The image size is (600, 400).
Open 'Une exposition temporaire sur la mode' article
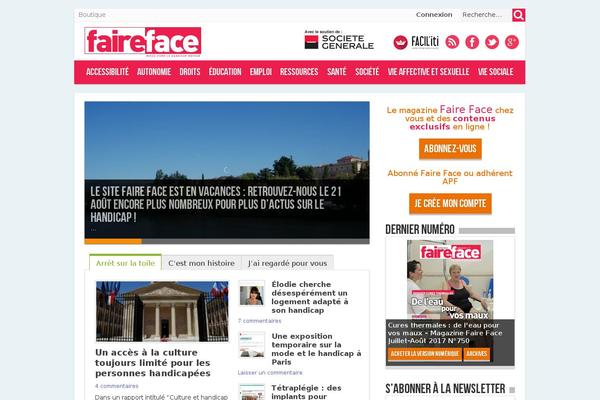pyautogui.click(x=316, y=349)
